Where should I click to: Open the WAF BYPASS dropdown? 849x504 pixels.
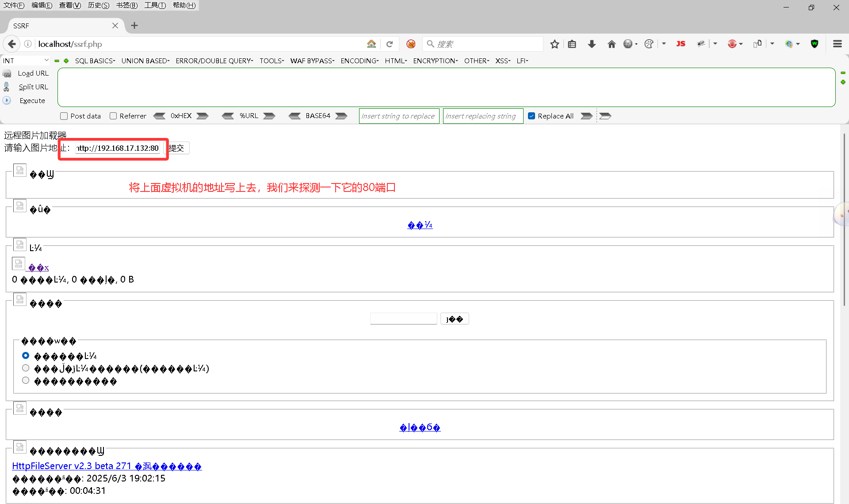click(x=312, y=61)
